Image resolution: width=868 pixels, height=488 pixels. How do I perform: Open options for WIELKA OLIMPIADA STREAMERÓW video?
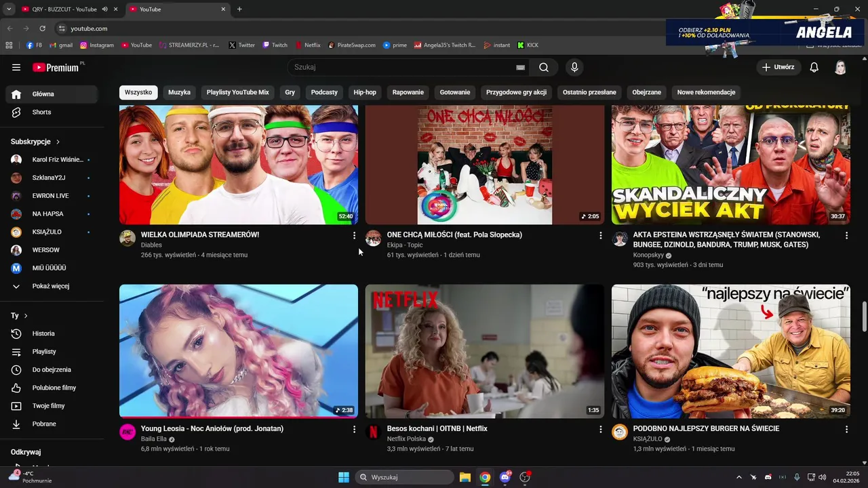point(354,235)
